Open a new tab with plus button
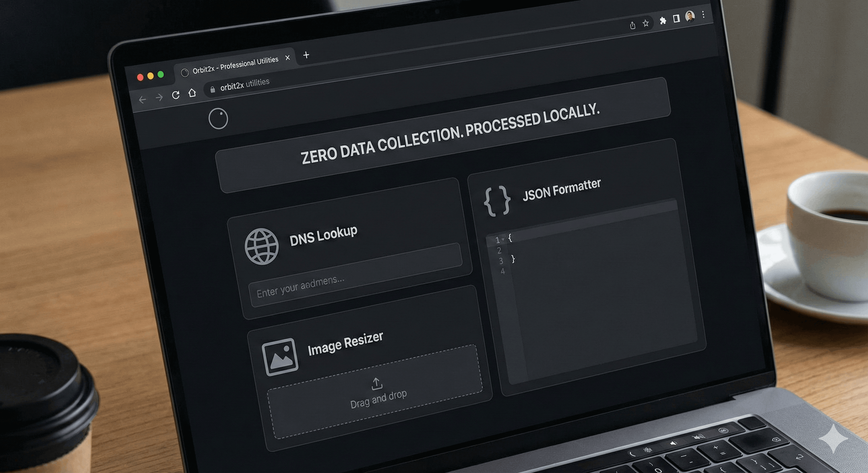The height and width of the screenshot is (473, 868). click(x=306, y=55)
